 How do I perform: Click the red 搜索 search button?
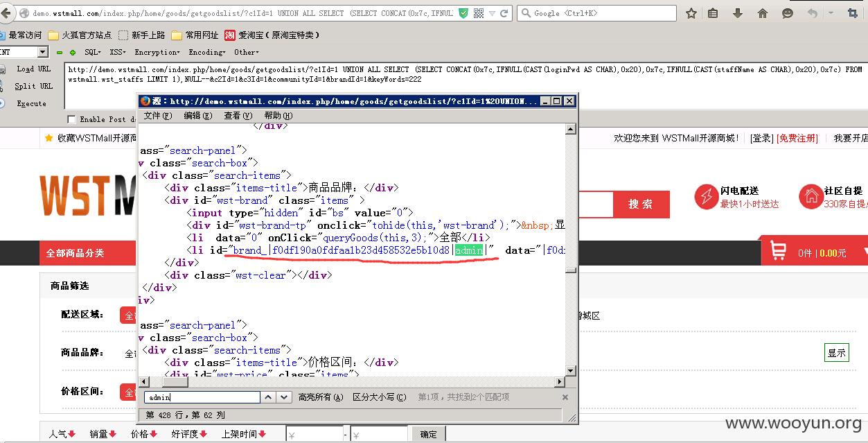click(641, 204)
